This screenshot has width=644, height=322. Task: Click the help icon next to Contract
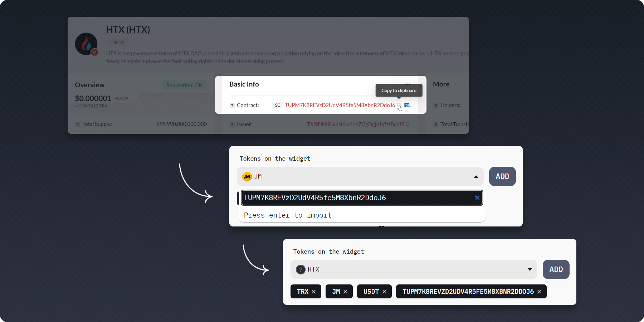(232, 105)
